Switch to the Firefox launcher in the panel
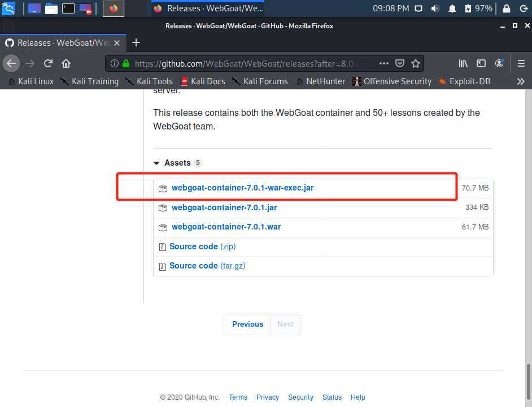Screen dimensions: 532x407 coord(114,8)
